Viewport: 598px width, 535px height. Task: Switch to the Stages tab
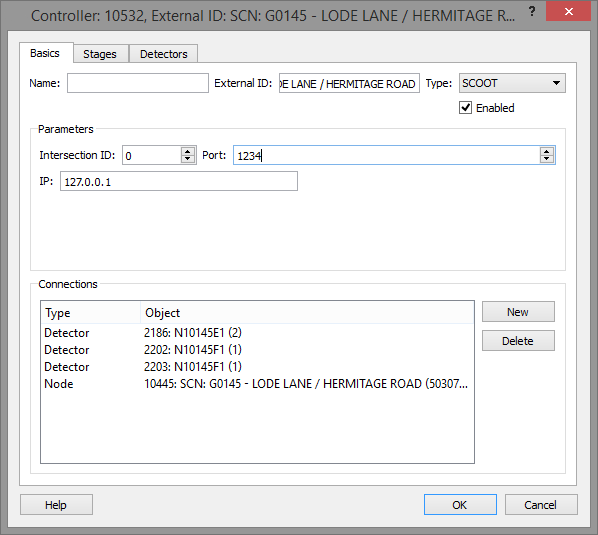[x=101, y=54]
